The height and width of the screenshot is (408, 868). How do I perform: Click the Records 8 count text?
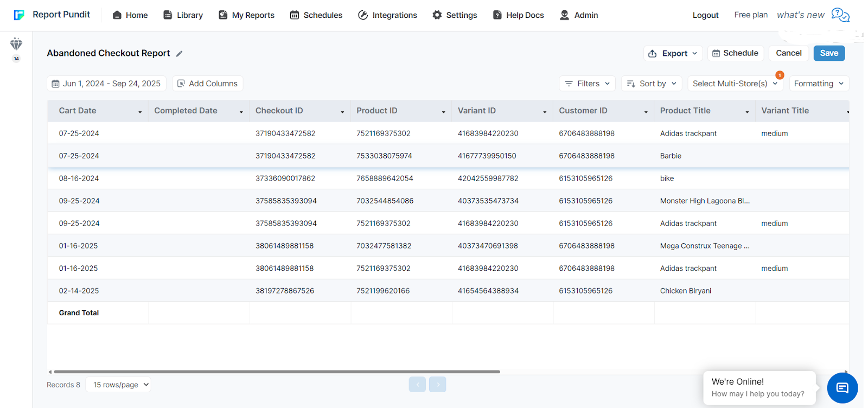[x=63, y=385]
